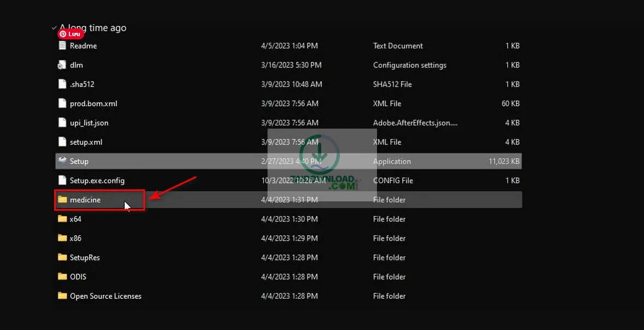Open the medicine folder icon
Viewport: 644px width, 330px height.
pyautogui.click(x=62, y=200)
